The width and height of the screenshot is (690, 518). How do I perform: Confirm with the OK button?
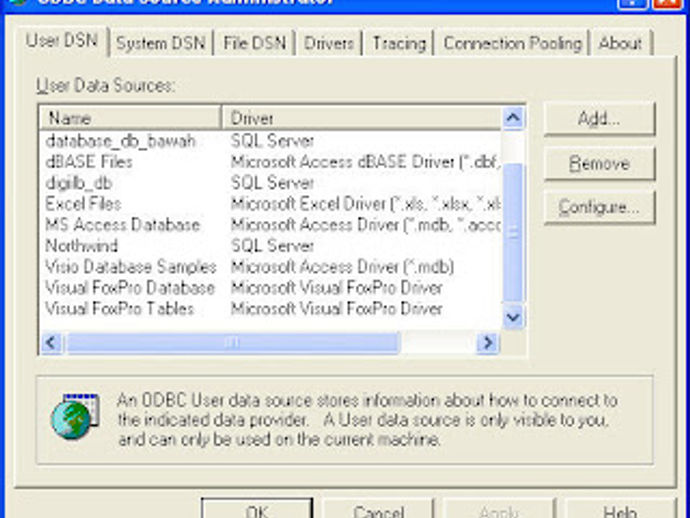pyautogui.click(x=257, y=510)
